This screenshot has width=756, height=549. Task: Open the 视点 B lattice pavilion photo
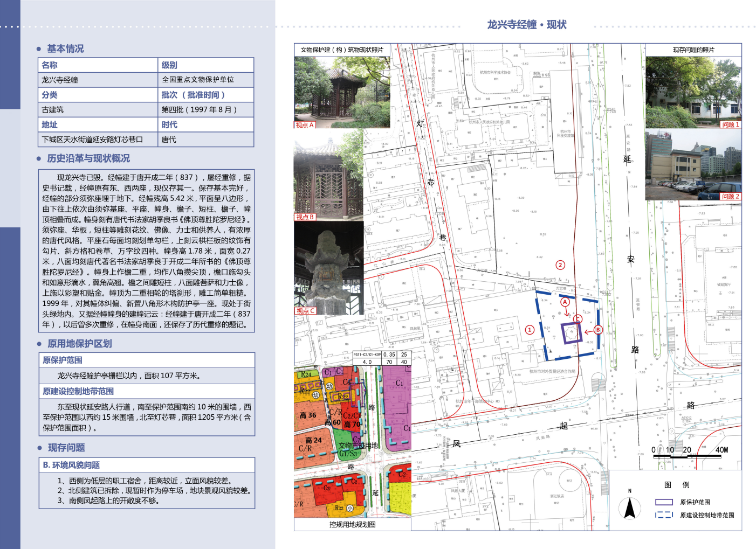[328, 175]
